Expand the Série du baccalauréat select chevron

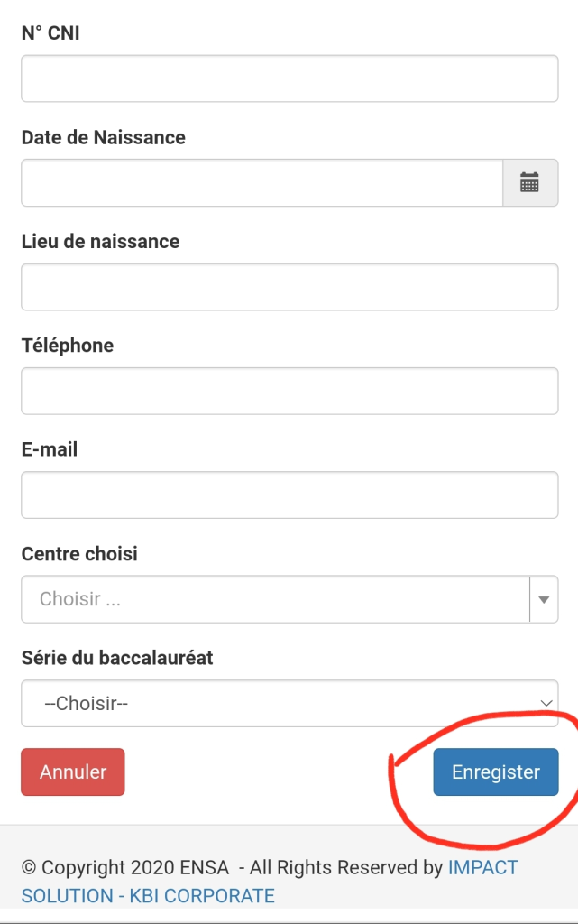546,703
